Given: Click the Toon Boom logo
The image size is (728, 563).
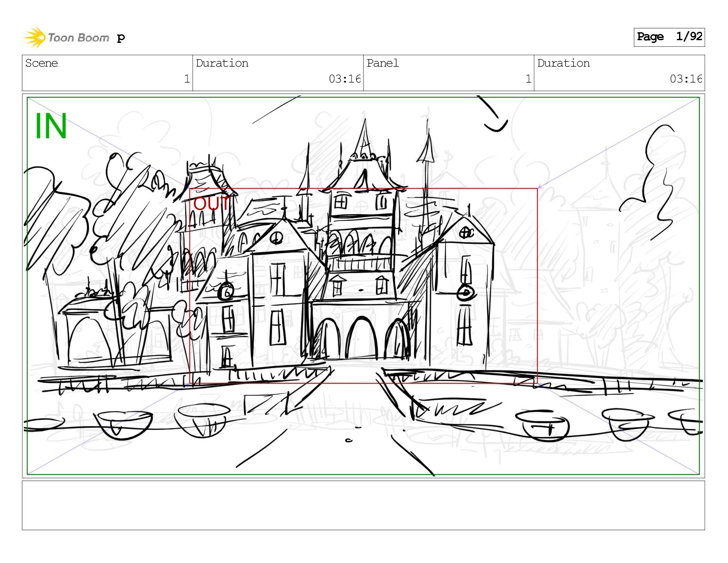Looking at the screenshot, I should pyautogui.click(x=66, y=38).
